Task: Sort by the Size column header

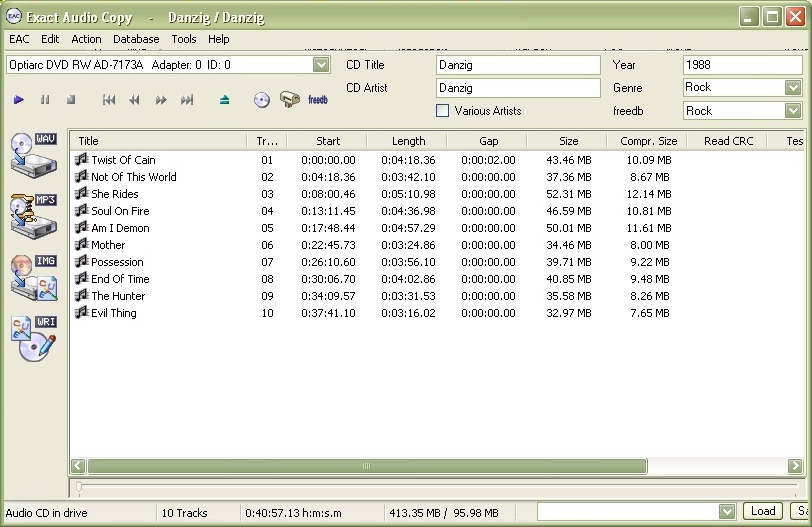Action: (568, 141)
